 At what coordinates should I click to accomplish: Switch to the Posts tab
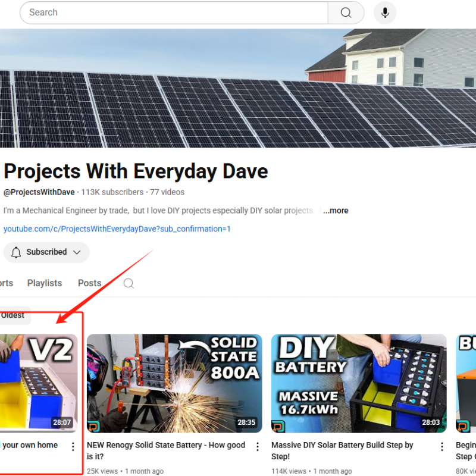90,283
